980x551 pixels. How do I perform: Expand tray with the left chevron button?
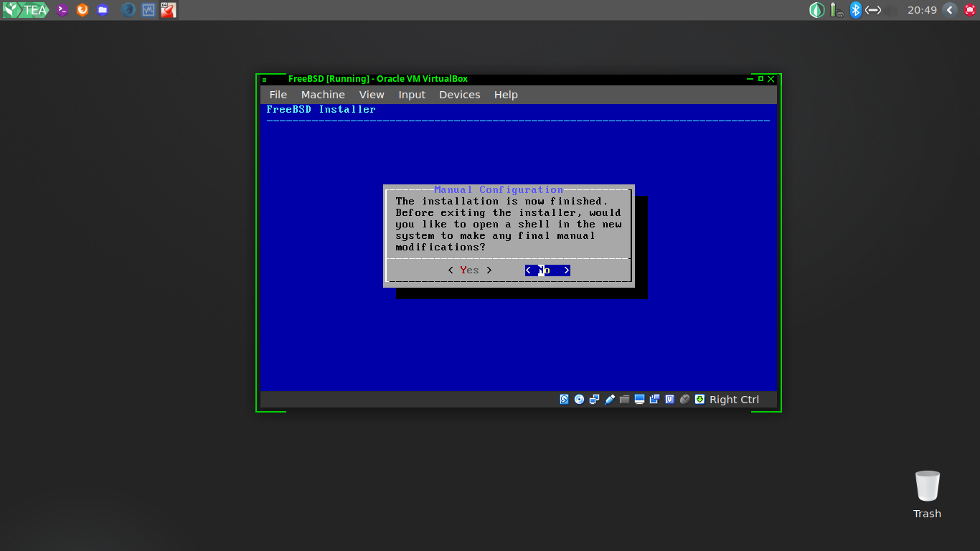(950, 10)
